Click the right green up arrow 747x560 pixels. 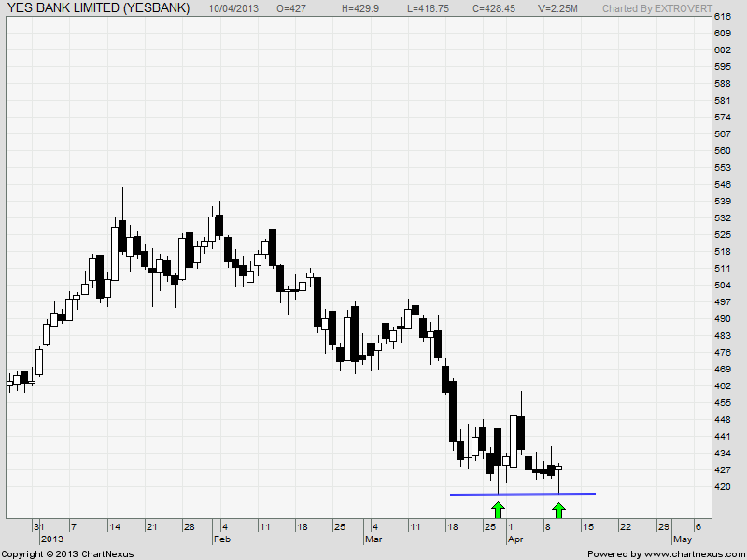(x=559, y=509)
